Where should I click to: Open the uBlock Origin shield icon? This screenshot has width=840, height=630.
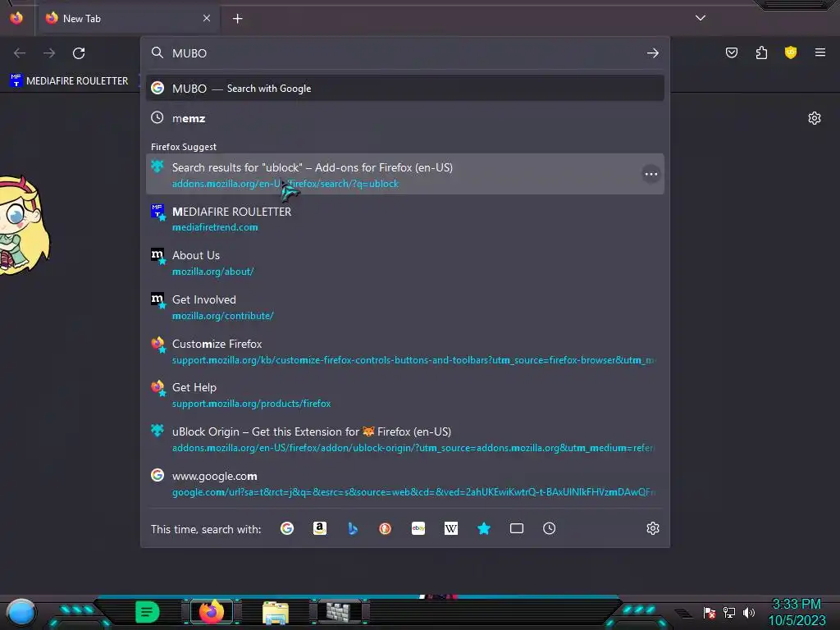(791, 52)
